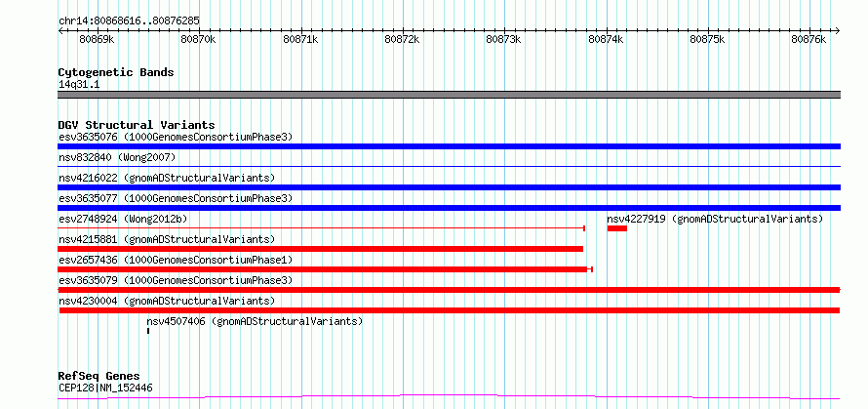This screenshot has height=409, width=868.
Task: Click the red bar under nsv4215881
Action: (x=320, y=249)
